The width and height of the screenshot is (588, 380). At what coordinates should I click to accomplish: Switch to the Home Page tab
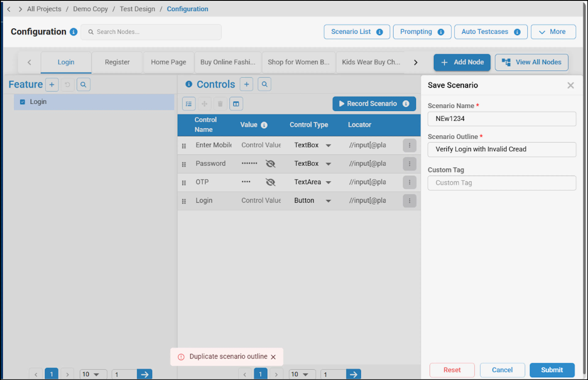click(x=169, y=62)
